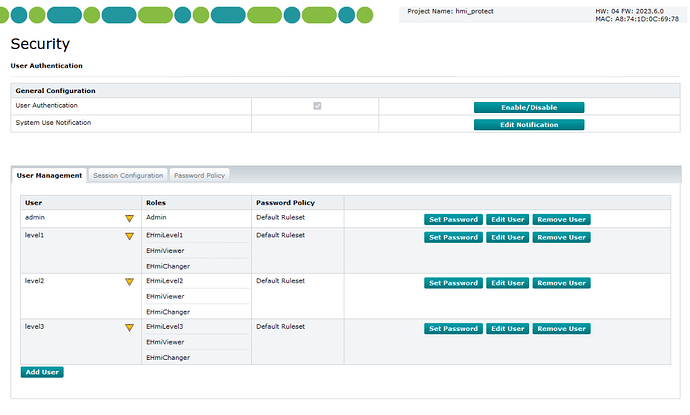This screenshot has height=415, width=690.
Task: Click the yellow triangle icon for level2
Action: [x=129, y=282]
